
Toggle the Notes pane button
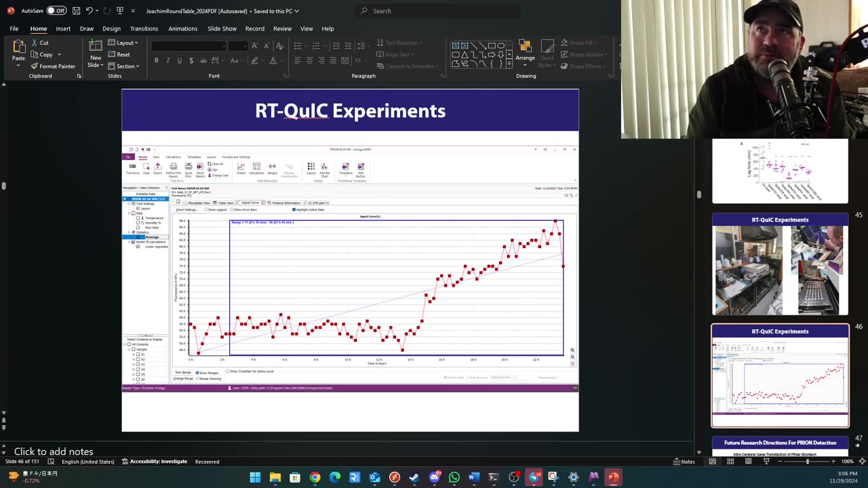684,462
